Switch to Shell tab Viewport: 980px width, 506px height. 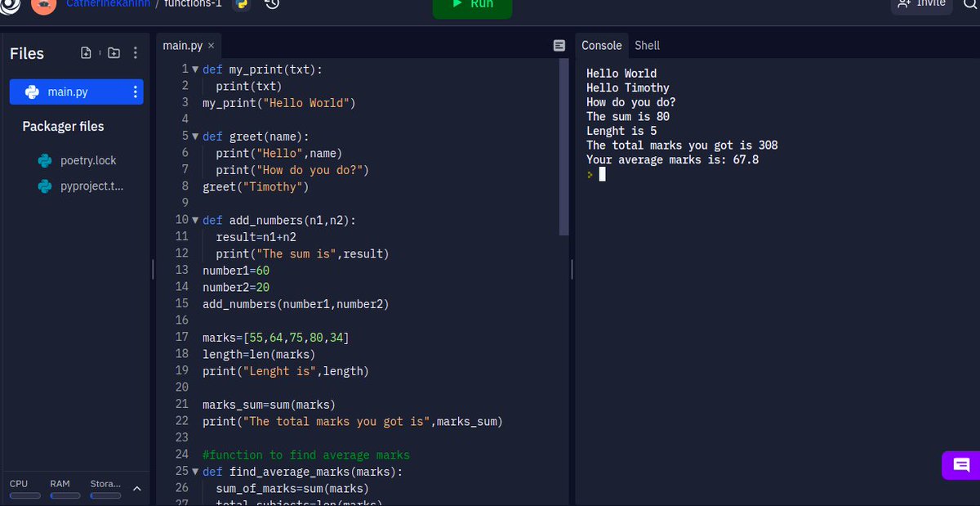click(x=647, y=46)
